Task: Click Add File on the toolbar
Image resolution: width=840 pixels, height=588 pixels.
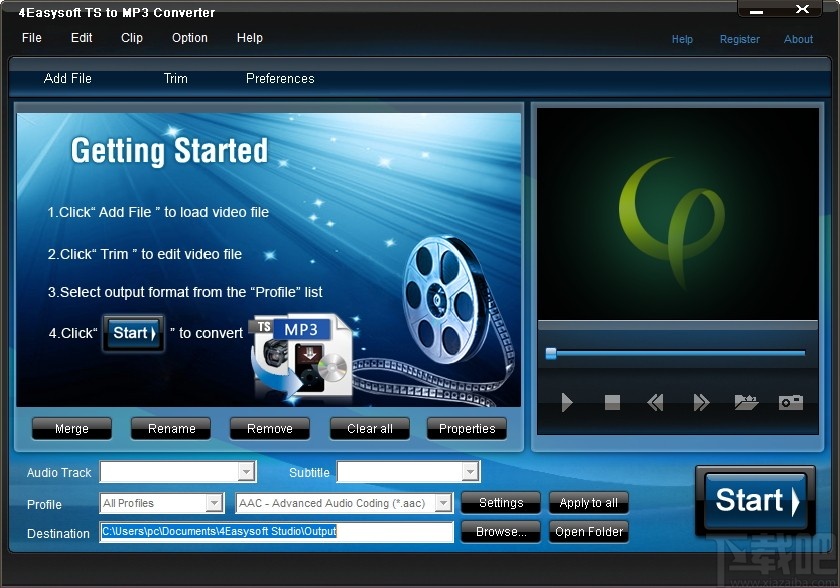Action: (68, 78)
